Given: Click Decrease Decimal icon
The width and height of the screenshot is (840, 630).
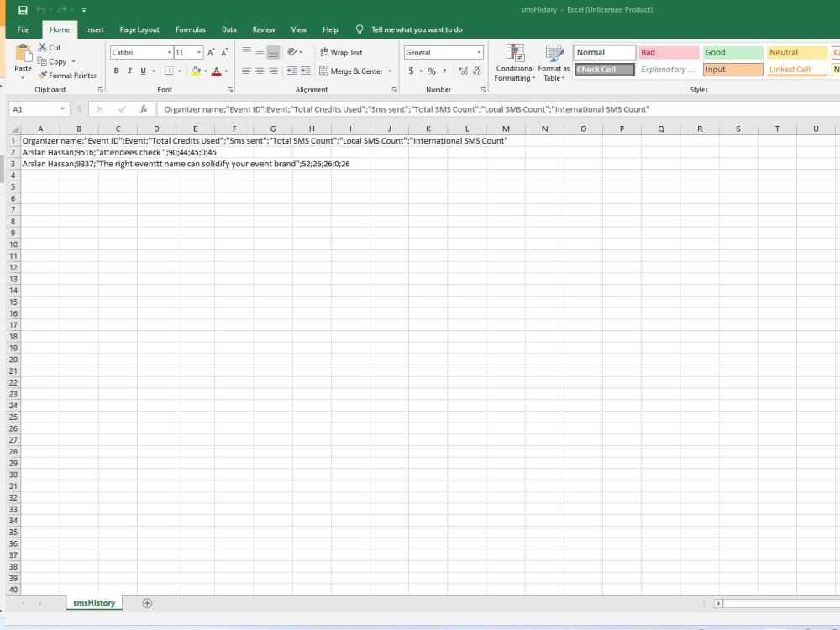Looking at the screenshot, I should click(x=477, y=71).
